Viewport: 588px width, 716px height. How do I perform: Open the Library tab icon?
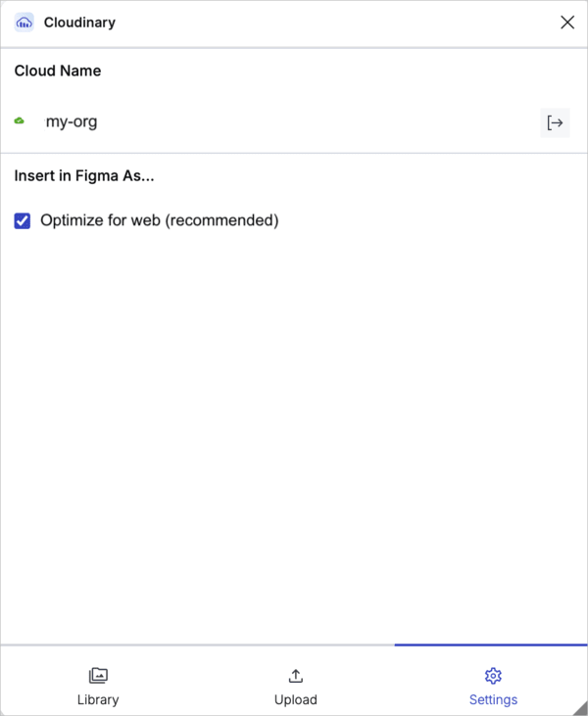tap(98, 675)
